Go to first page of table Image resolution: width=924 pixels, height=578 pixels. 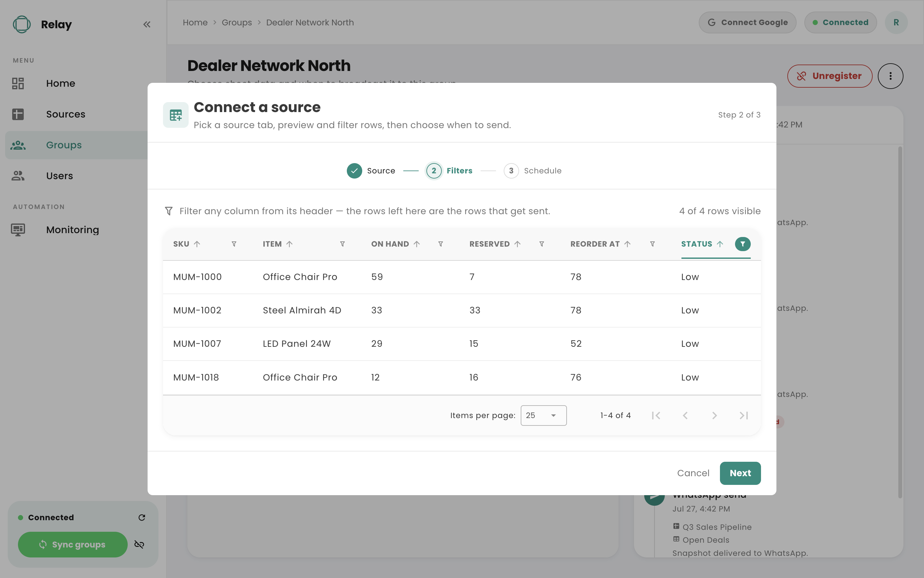(x=656, y=415)
